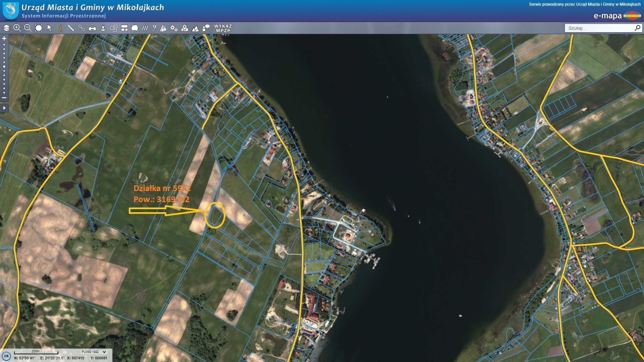The image size is (644, 362).
Task: Click the current zoom level slider handle
Action: click(4, 66)
